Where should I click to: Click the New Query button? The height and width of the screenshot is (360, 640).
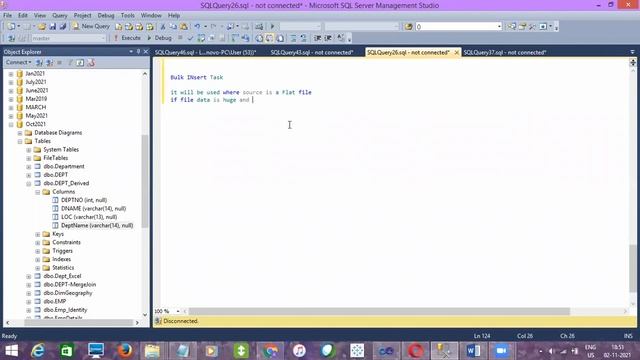point(91,27)
